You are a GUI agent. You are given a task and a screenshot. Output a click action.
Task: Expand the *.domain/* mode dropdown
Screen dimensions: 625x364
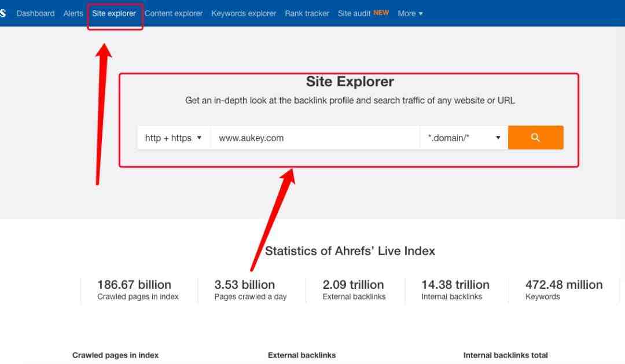[464, 138]
